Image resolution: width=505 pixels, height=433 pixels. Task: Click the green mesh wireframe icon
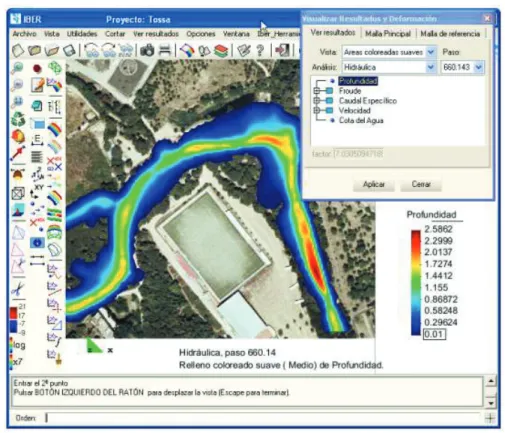pos(55,68)
